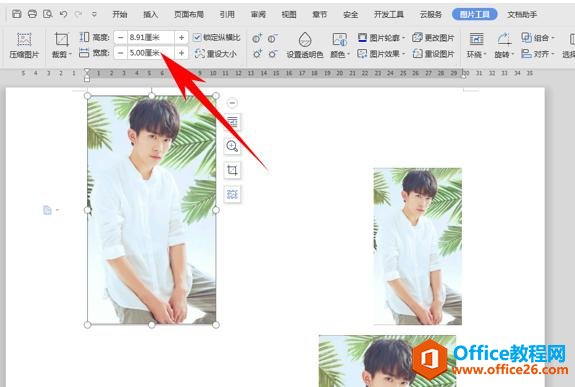
Task: Switch to the 安全 tab
Action: pyautogui.click(x=351, y=14)
